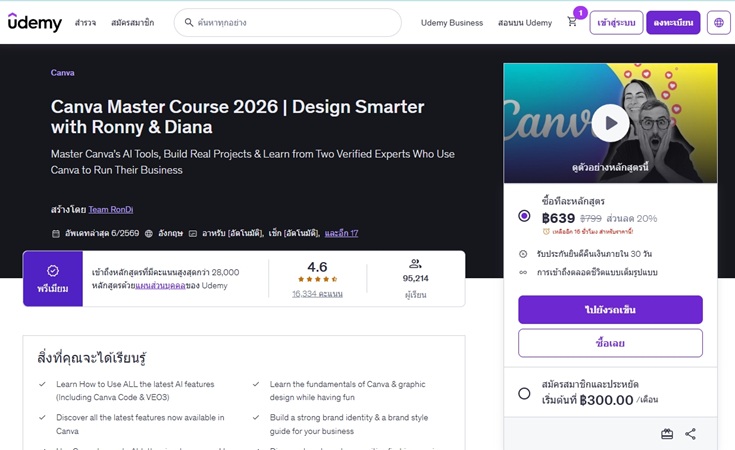Viewport: 735px width, 450px height.
Task: Click the gift course icon
Action: pos(667,434)
